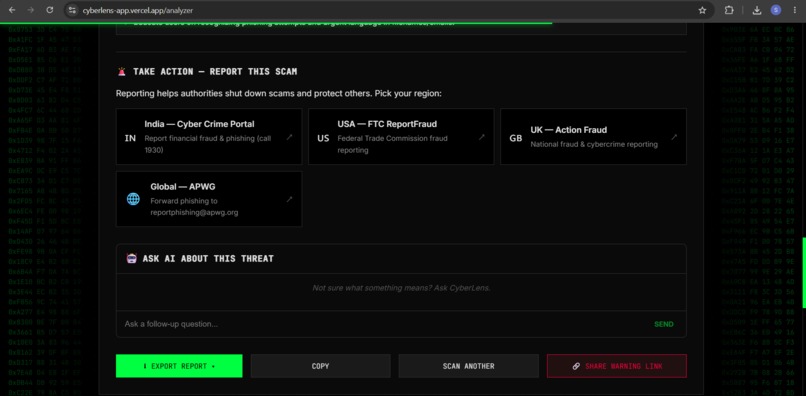Image resolution: width=806 pixels, height=396 pixels.
Task: Click the download arrow in Export Report
Action: [145, 366]
